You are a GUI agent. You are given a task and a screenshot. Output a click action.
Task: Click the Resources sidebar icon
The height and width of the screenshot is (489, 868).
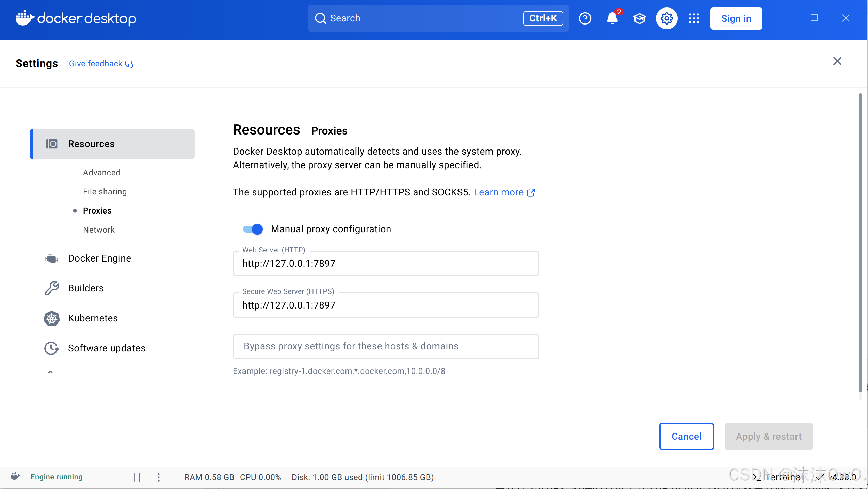click(x=52, y=144)
